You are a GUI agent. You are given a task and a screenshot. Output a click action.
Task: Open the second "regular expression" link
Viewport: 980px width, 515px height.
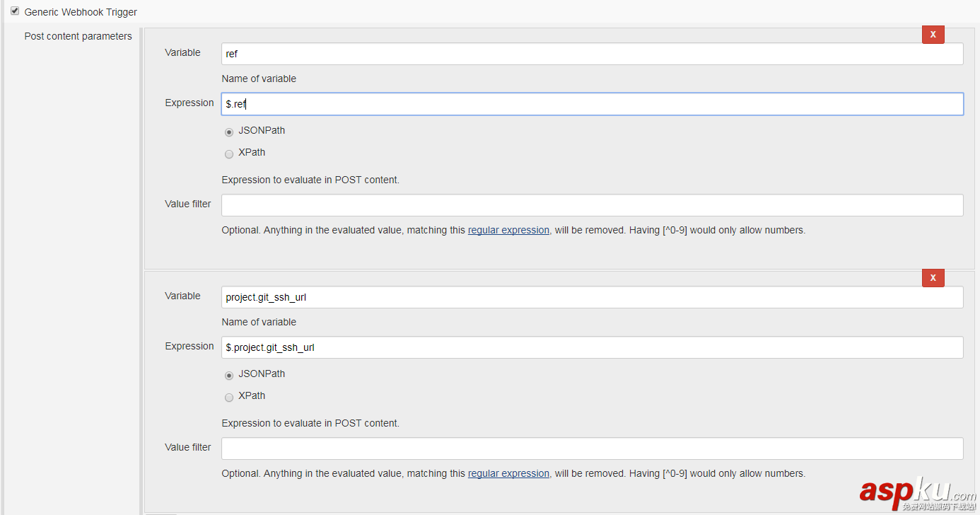pos(508,473)
